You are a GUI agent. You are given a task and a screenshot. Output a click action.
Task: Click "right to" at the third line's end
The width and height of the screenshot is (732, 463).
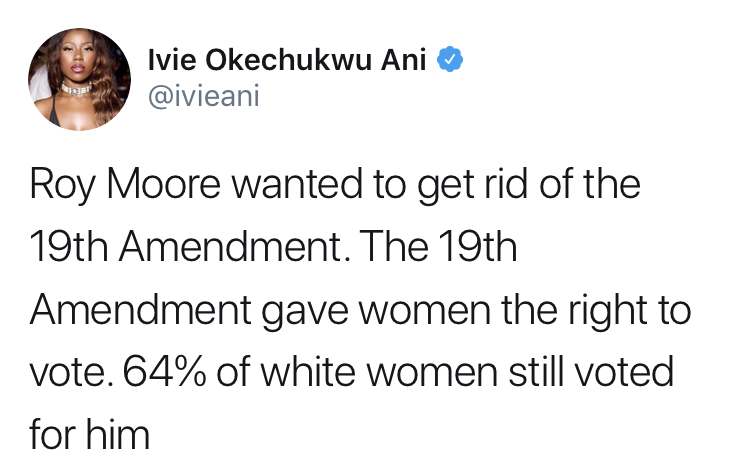click(631, 311)
